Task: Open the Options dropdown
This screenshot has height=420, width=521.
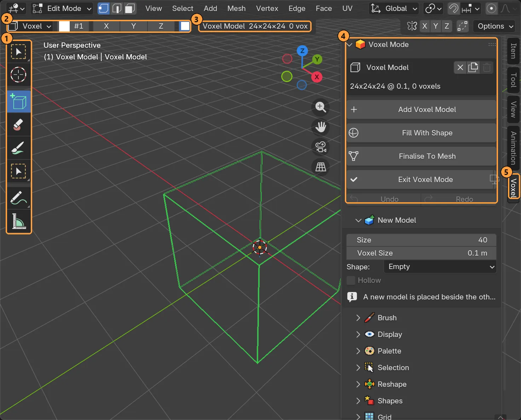Action: pyautogui.click(x=494, y=26)
